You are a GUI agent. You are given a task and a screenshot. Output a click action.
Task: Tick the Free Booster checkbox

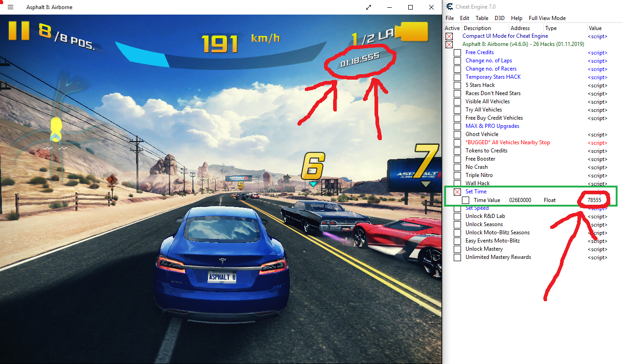457,159
